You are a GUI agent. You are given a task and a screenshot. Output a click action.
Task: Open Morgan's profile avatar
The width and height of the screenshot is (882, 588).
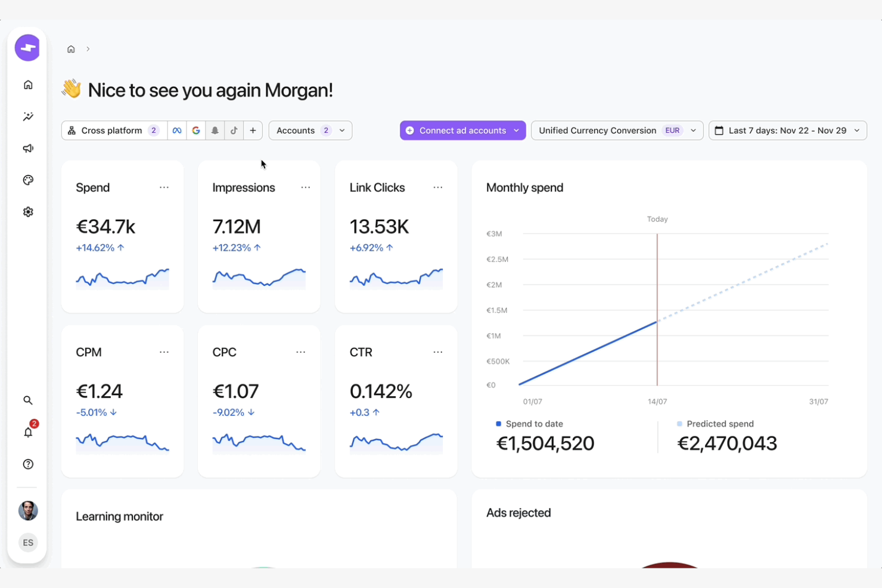[x=27, y=511]
